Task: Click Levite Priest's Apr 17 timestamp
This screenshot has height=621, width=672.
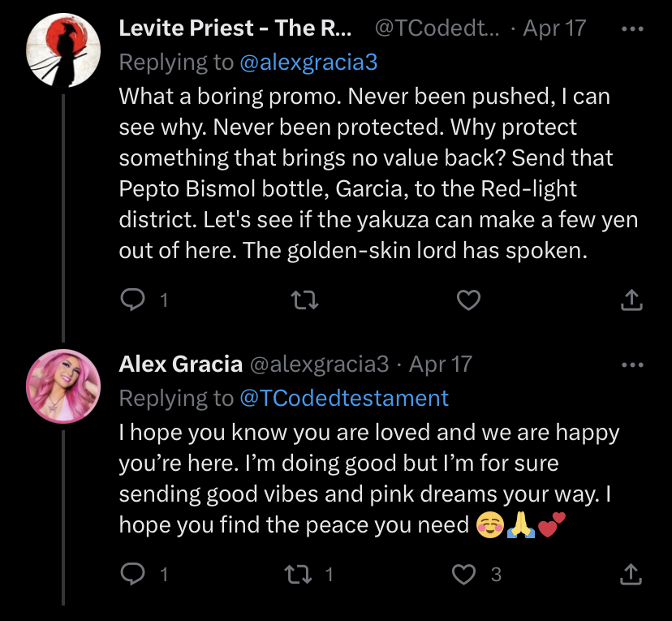Action: [x=554, y=28]
